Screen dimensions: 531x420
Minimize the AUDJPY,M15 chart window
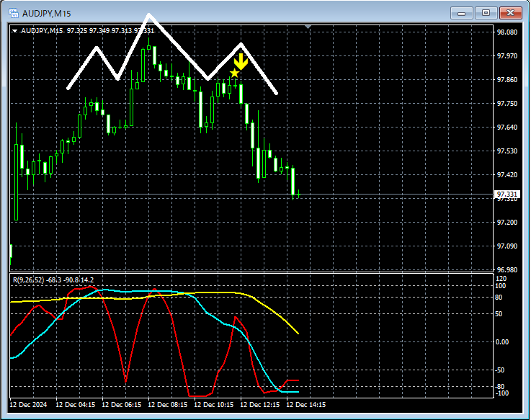click(x=461, y=13)
